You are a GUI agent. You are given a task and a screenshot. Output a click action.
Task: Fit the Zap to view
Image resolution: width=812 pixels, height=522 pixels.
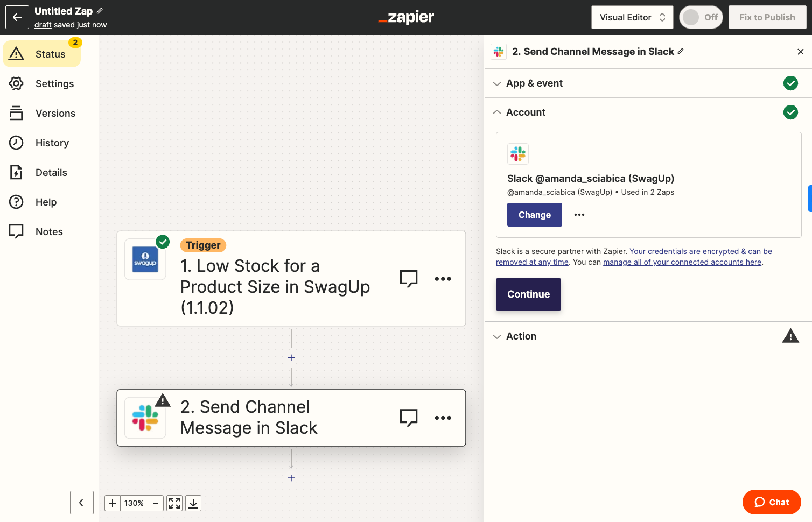point(174,503)
